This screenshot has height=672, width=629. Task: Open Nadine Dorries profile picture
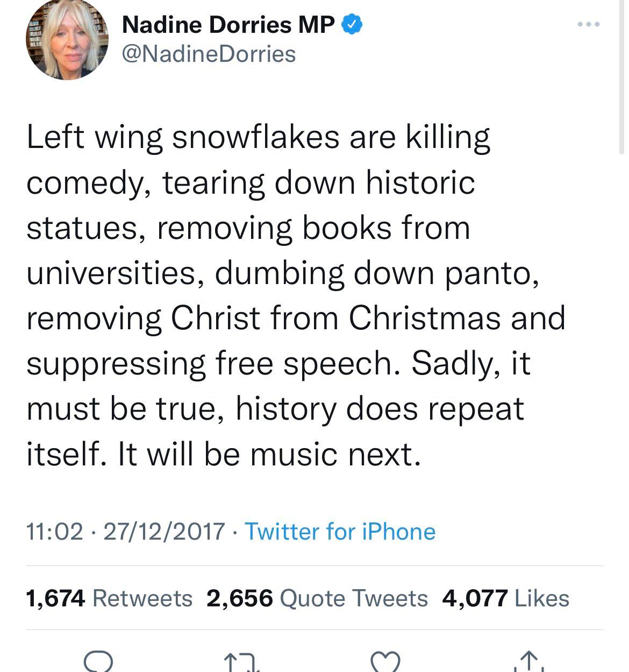[x=67, y=41]
